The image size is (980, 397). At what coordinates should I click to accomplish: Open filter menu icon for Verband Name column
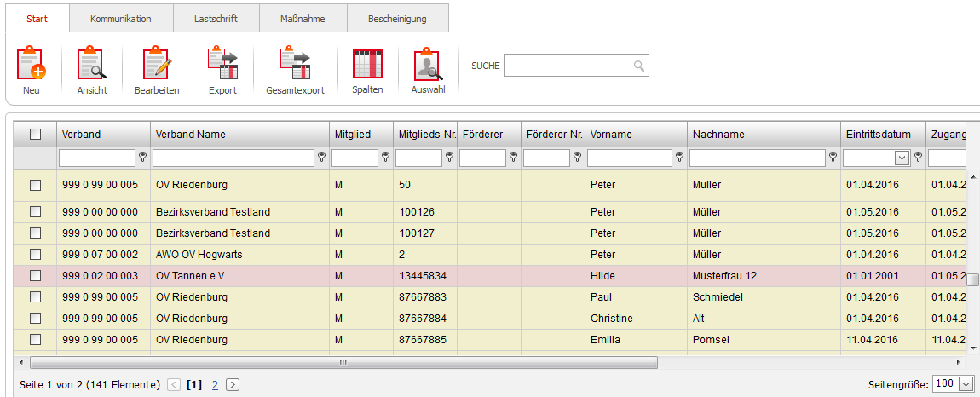coord(322,158)
